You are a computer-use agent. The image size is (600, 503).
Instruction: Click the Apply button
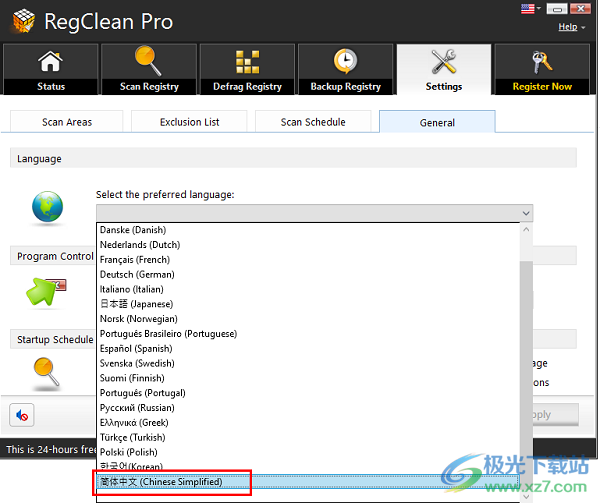point(555,415)
